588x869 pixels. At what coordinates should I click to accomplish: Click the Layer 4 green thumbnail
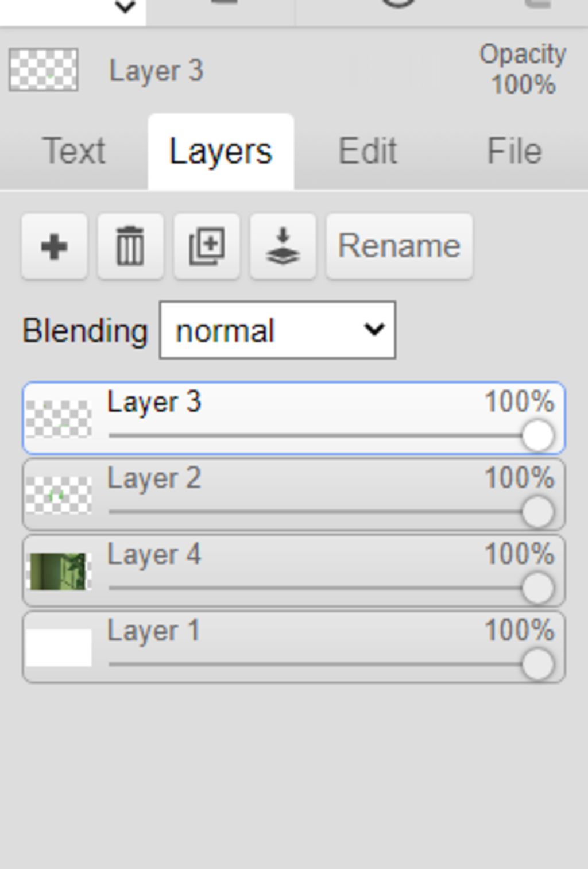point(58,571)
